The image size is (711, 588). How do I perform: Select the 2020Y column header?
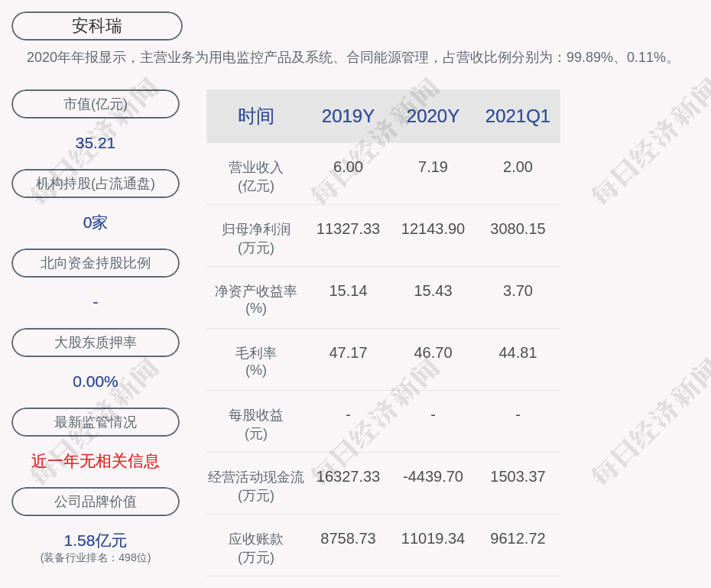pos(433,116)
